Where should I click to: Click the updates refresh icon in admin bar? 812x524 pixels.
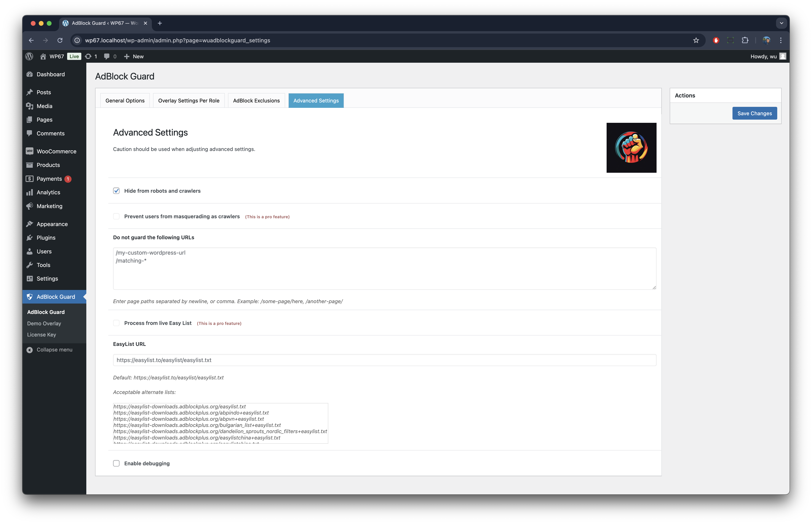(88, 56)
